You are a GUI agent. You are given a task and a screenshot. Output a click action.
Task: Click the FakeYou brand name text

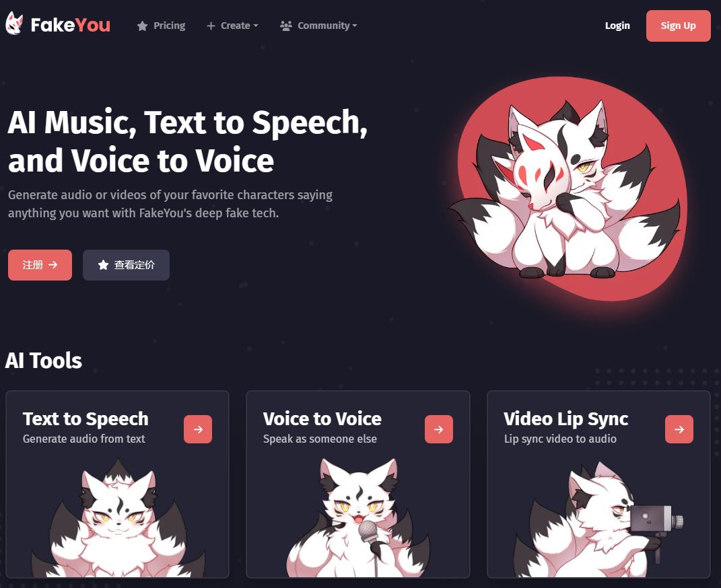(x=71, y=25)
